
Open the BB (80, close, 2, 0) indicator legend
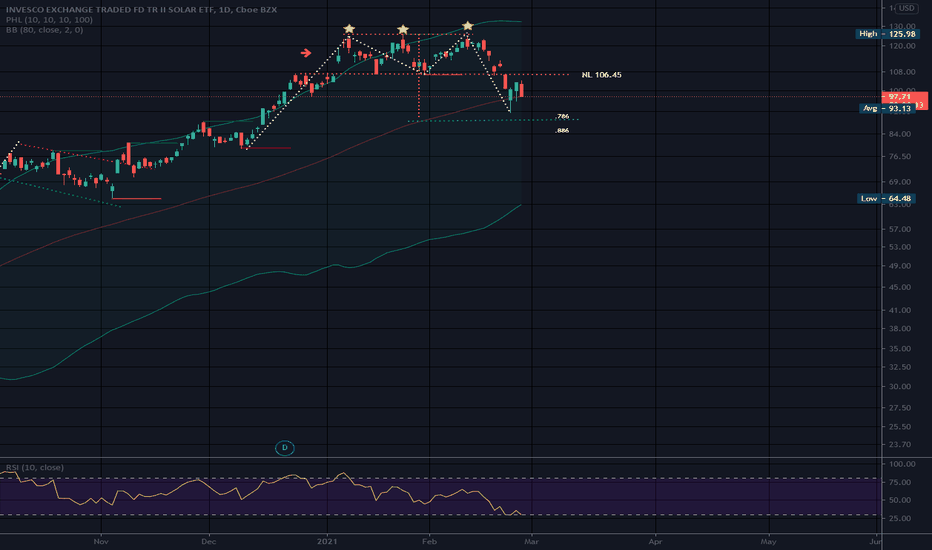pos(45,30)
